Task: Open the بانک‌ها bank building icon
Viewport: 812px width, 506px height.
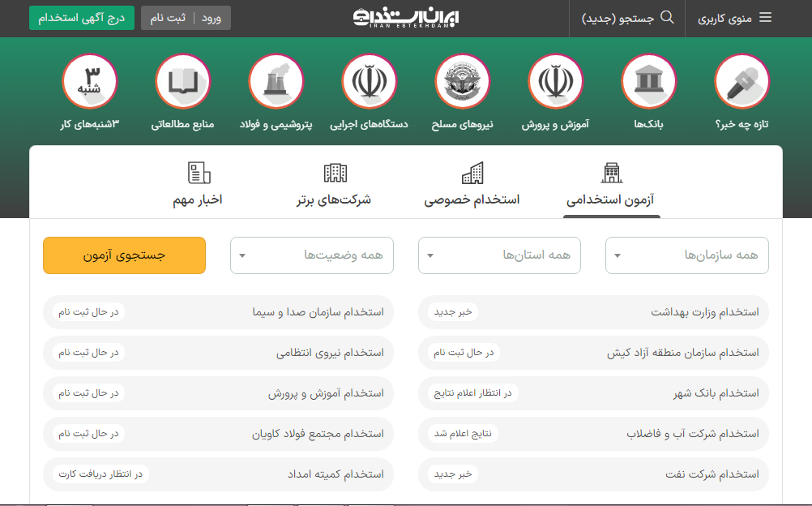Action: 648,81
